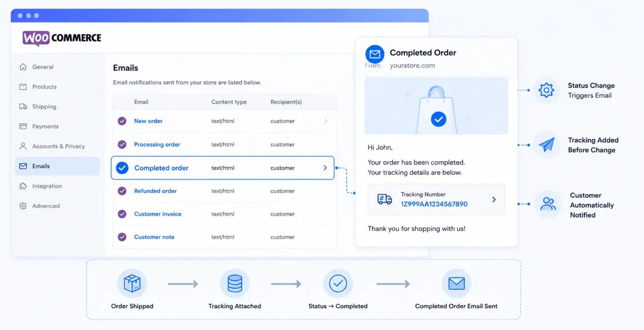The width and height of the screenshot is (644, 330).
Task: Open the Advanced settings tab
Action: pos(57,206)
